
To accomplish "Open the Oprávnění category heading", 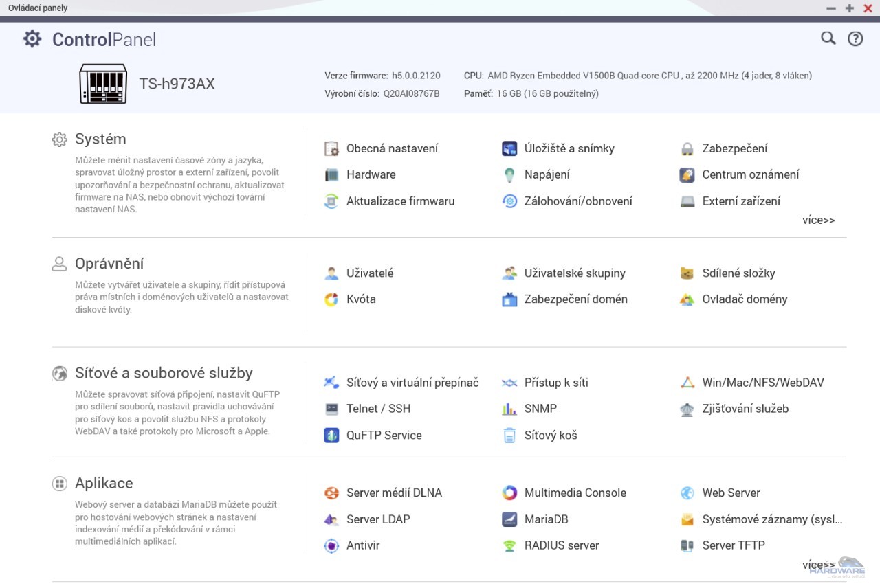I will pos(109,264).
